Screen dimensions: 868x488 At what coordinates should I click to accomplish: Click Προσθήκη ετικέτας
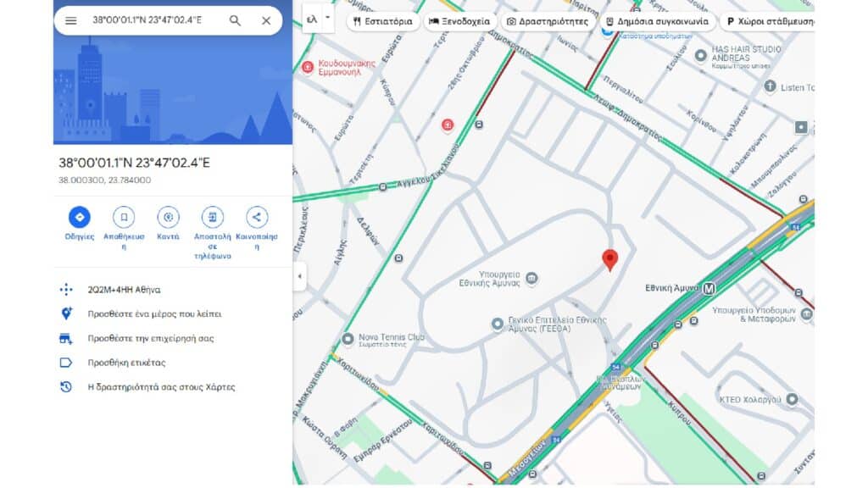pos(127,363)
